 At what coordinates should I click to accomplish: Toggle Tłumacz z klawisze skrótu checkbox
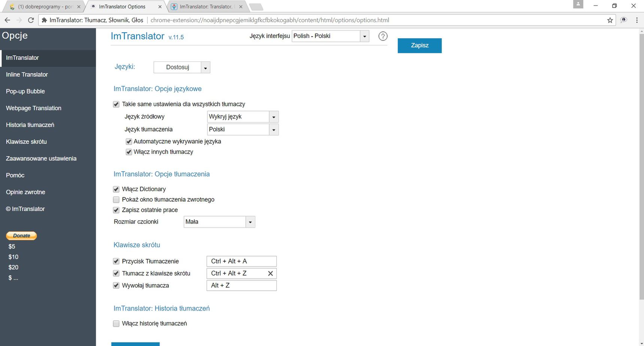point(116,274)
